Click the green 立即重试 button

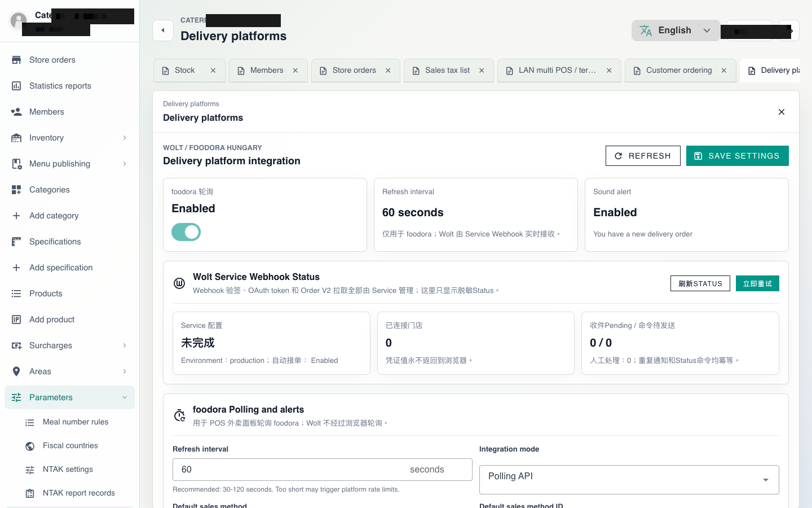(757, 283)
